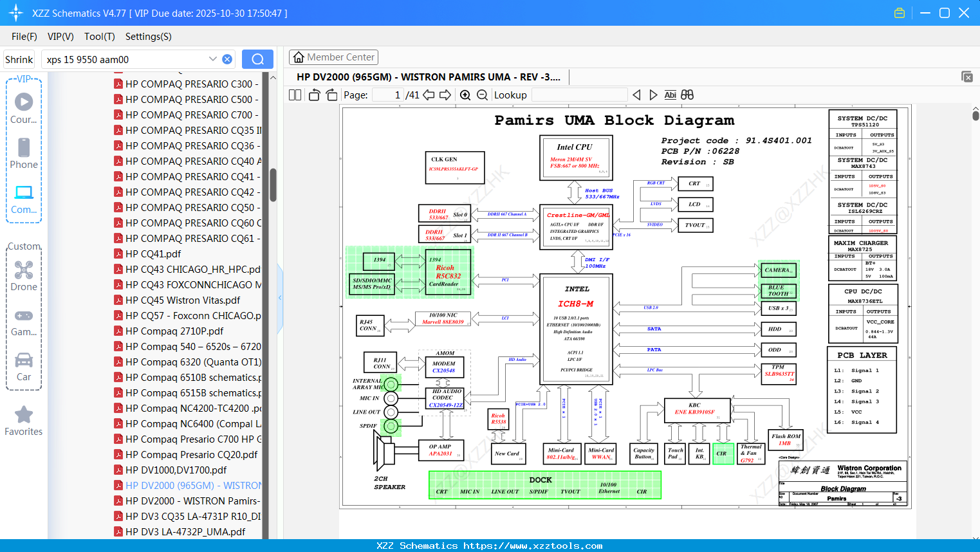Open the Game console category icon
This screenshot has height=552, width=980.
click(24, 315)
